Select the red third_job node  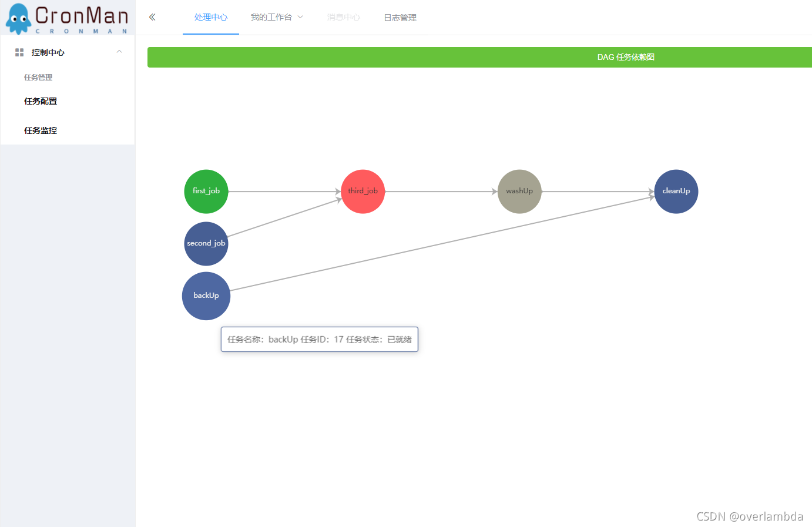pos(363,192)
